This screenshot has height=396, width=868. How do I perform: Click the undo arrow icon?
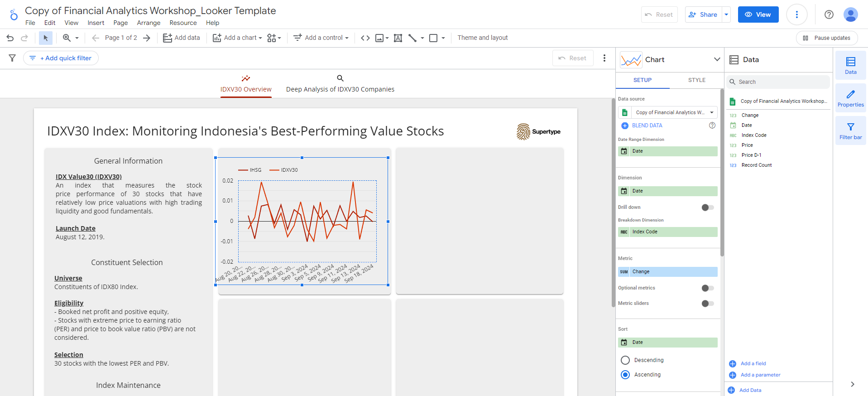10,38
